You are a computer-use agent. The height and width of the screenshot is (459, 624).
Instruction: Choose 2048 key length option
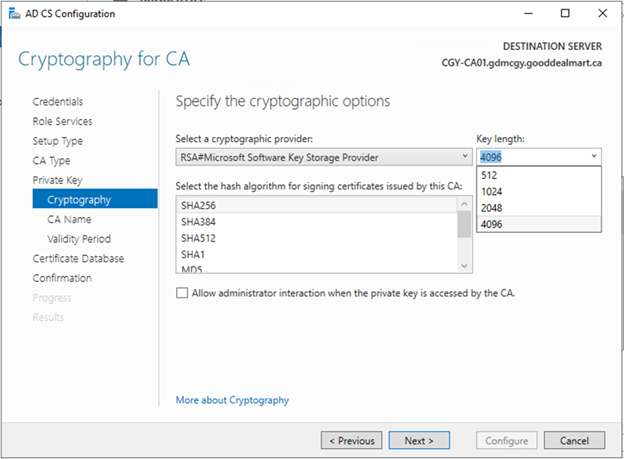click(539, 208)
